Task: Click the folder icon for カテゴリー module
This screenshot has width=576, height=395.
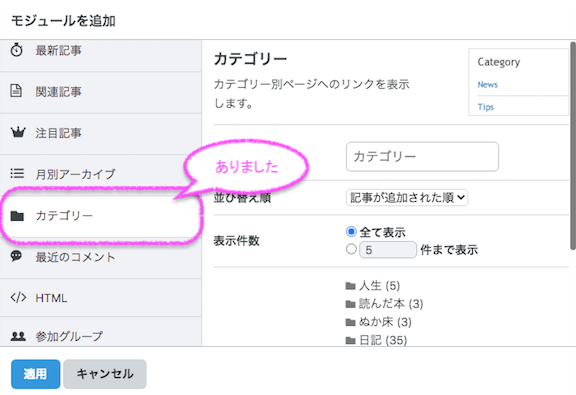Action: [x=17, y=216]
